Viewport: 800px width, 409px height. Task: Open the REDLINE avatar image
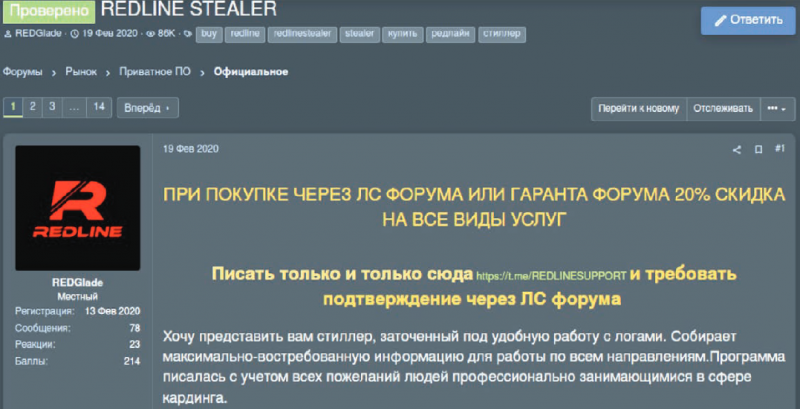(x=78, y=208)
